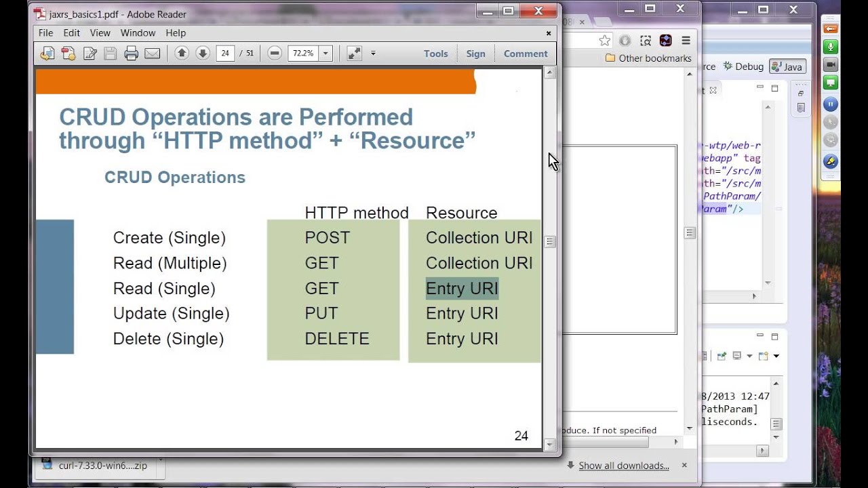Switch to the Debug perspective in Eclipse
The width and height of the screenshot is (868, 488).
click(743, 66)
